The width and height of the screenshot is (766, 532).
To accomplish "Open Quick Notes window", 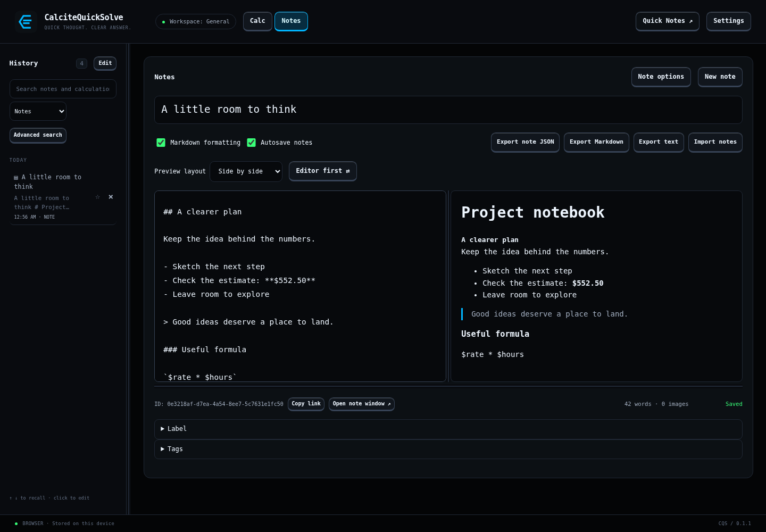I will (668, 21).
